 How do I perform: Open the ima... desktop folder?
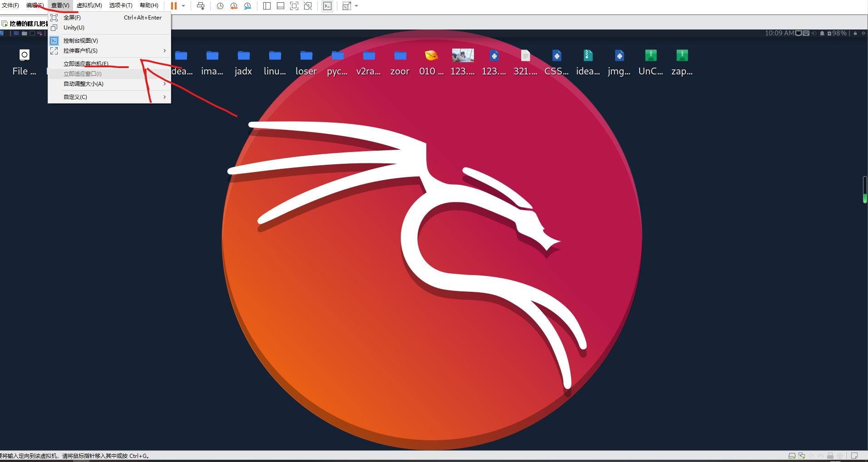(x=212, y=62)
